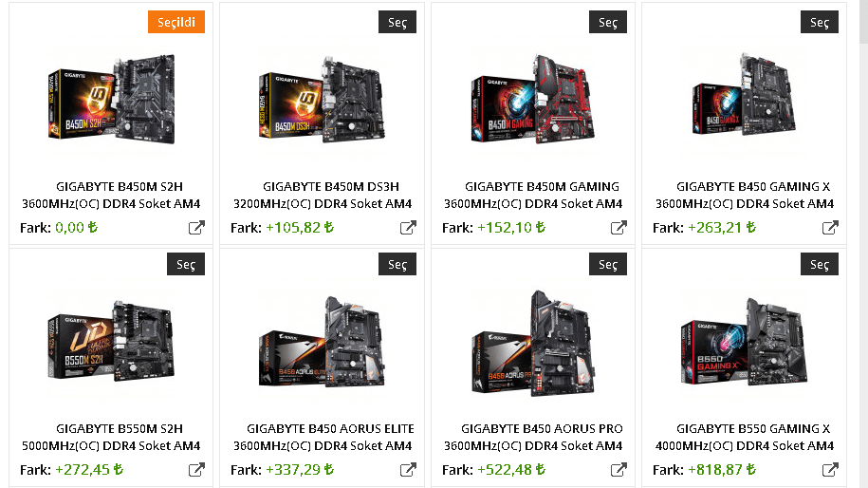
Task: Pick B550 GAMING X using Seç button
Action: click(x=820, y=264)
